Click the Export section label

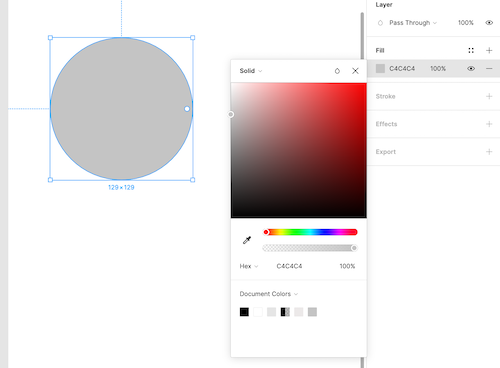(386, 152)
